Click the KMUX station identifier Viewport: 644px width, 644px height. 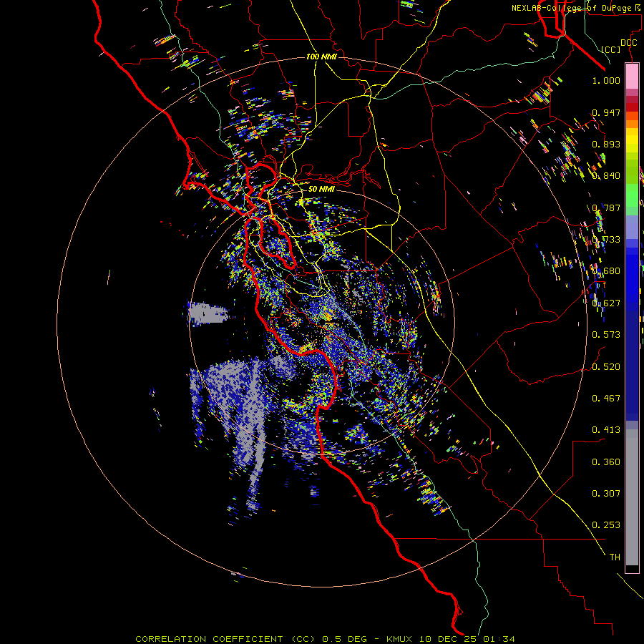tap(400, 639)
